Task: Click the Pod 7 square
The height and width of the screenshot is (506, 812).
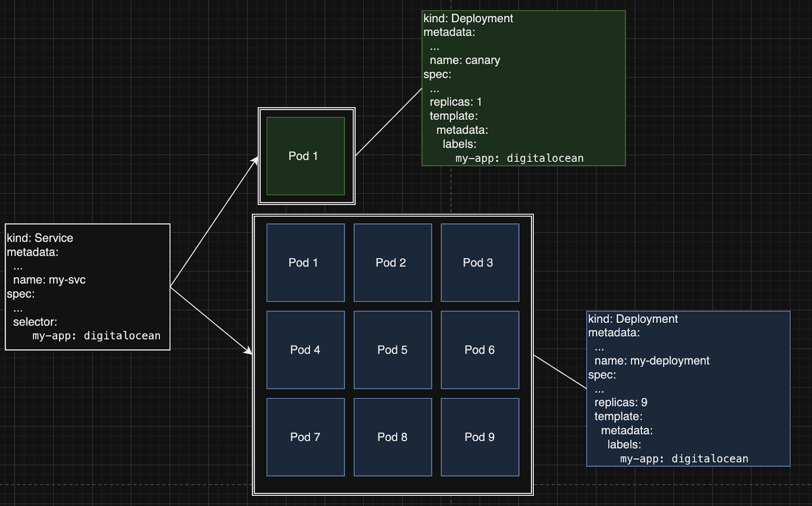Action: (306, 437)
